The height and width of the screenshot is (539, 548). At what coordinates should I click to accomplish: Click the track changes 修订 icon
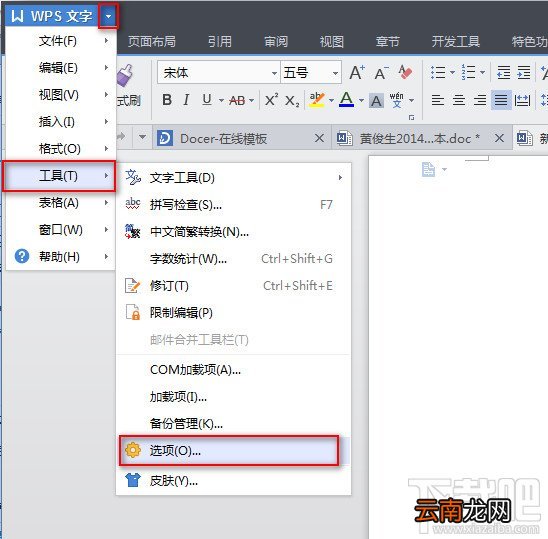click(x=132, y=286)
